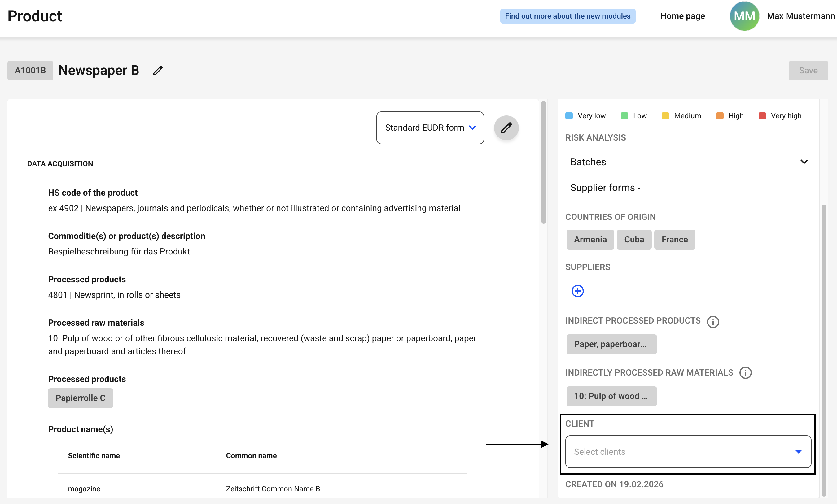Click the Very low blue legend swatch
This screenshot has width=837, height=504.
tap(569, 116)
